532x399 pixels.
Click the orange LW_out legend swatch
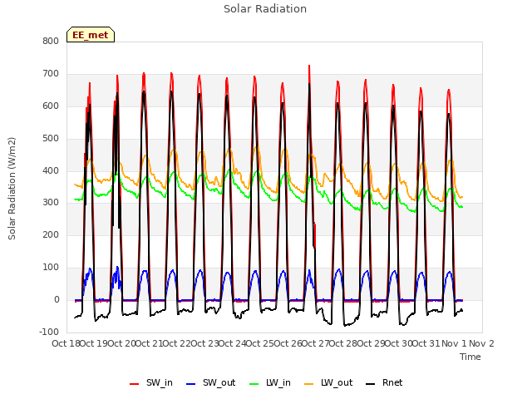click(309, 384)
